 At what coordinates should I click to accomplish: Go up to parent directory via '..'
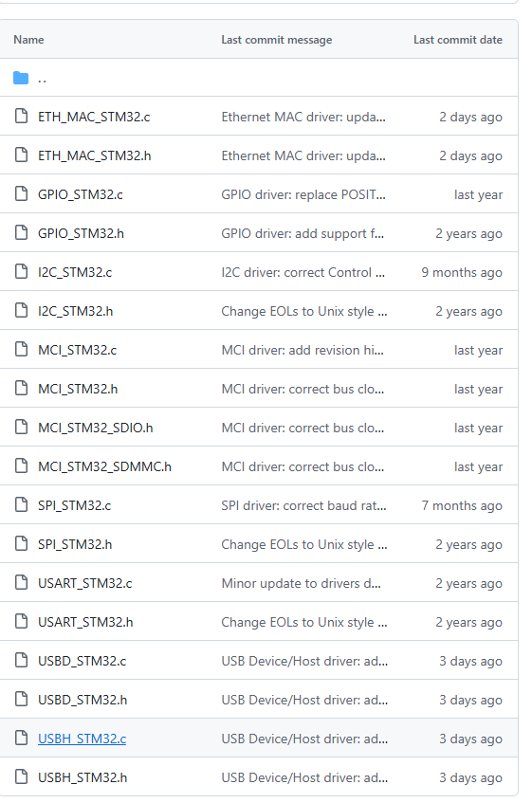coord(42,79)
